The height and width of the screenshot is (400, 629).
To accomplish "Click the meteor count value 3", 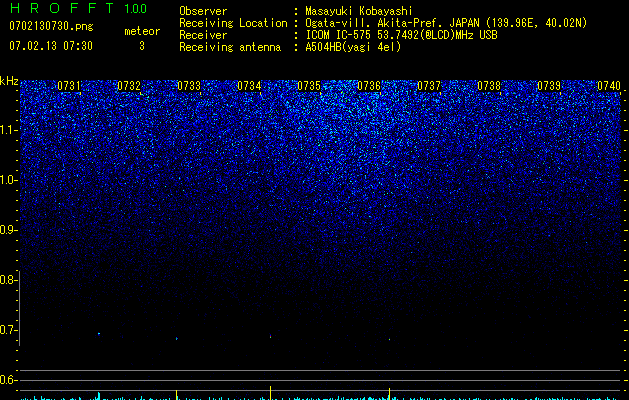I will [142, 46].
